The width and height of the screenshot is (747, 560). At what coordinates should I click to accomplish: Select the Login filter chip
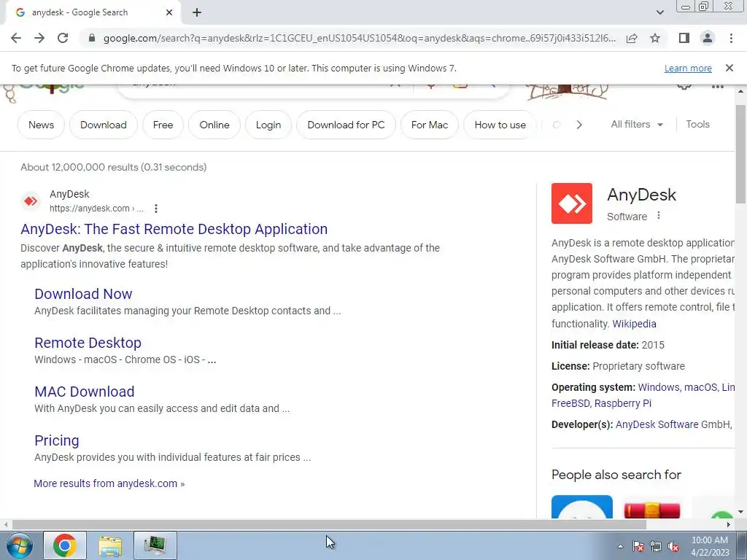click(268, 125)
